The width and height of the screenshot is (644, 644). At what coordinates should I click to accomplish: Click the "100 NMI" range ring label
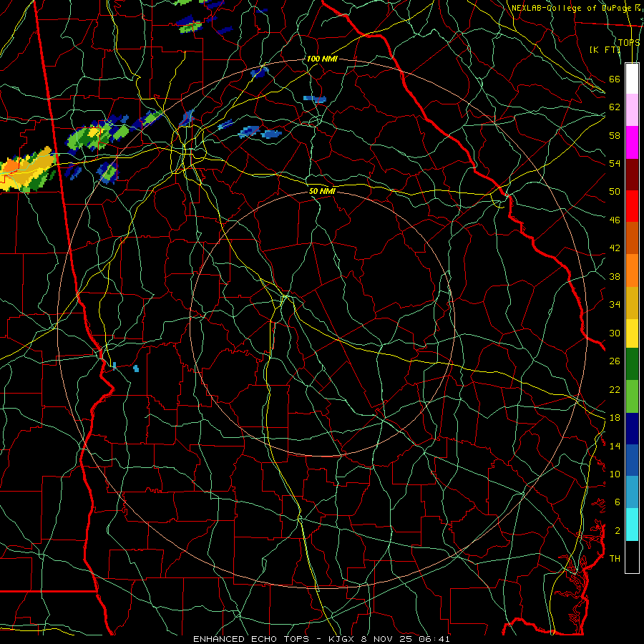[322, 59]
